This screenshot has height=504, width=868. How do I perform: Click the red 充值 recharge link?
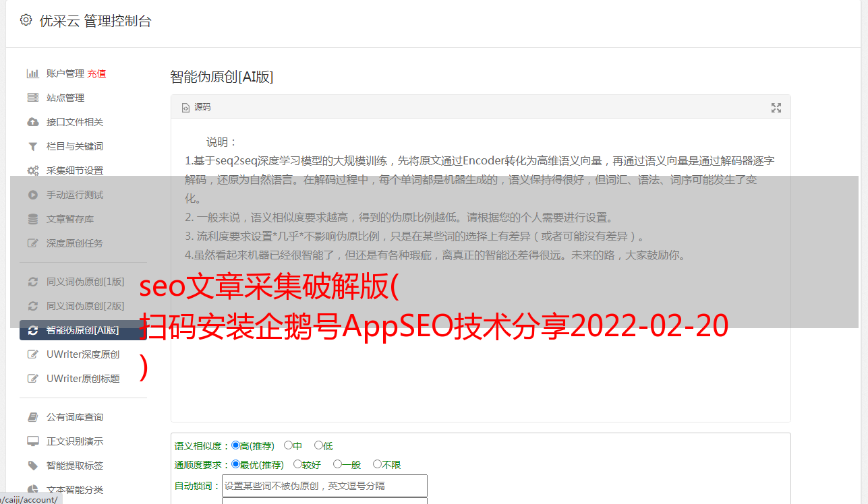tap(96, 73)
